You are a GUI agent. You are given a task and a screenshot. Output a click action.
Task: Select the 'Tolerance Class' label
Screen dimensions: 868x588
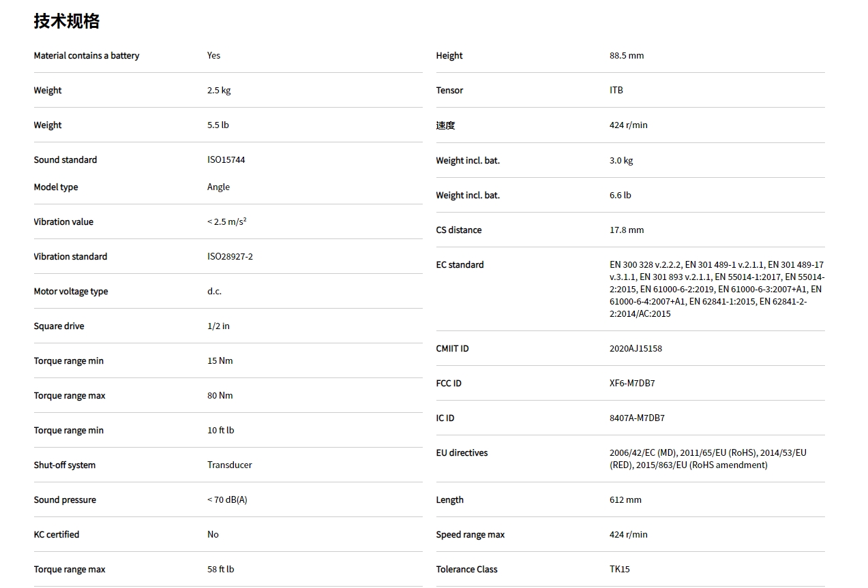[467, 570]
